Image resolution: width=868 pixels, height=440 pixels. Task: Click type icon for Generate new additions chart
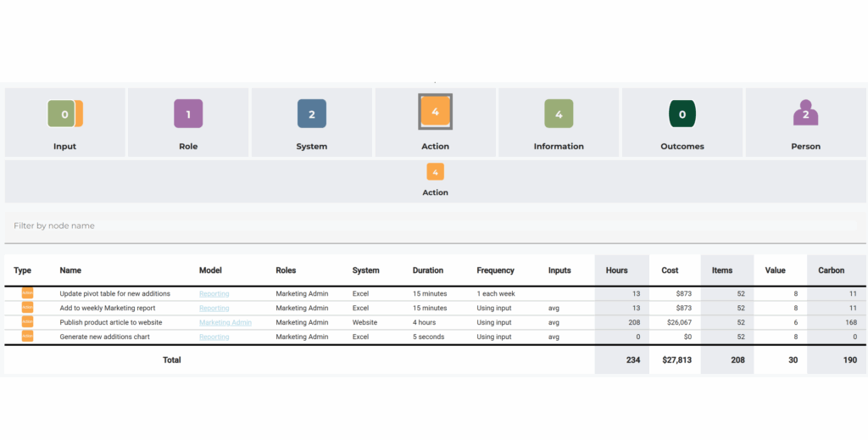[27, 337]
